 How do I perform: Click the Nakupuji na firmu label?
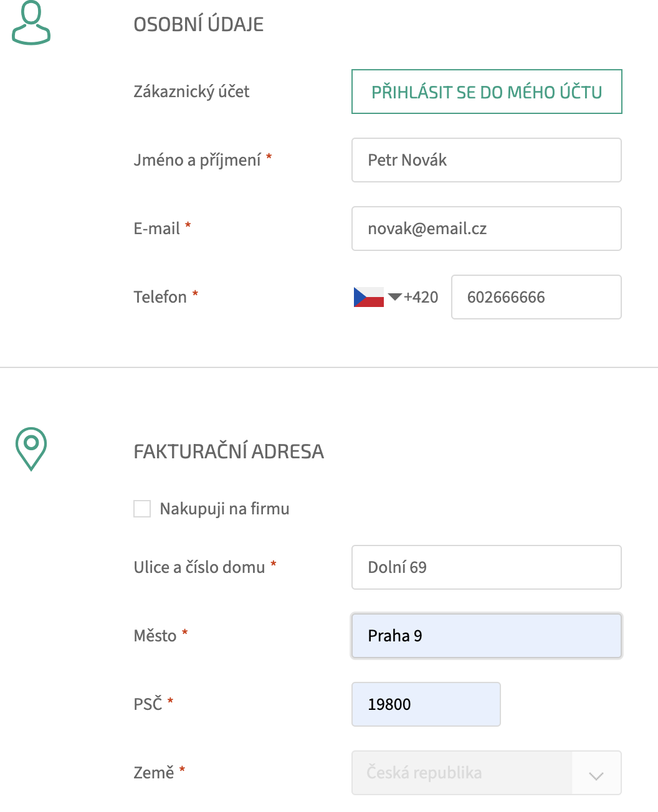coord(224,509)
